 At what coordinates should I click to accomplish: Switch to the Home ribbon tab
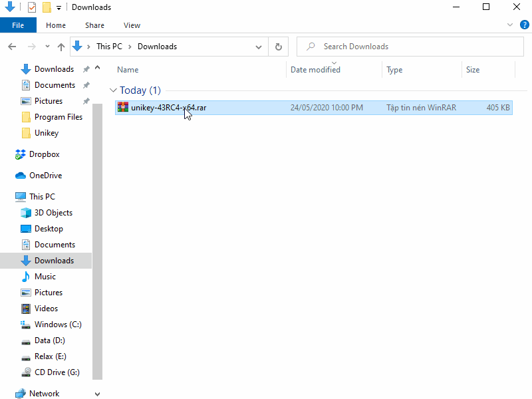[x=56, y=25]
